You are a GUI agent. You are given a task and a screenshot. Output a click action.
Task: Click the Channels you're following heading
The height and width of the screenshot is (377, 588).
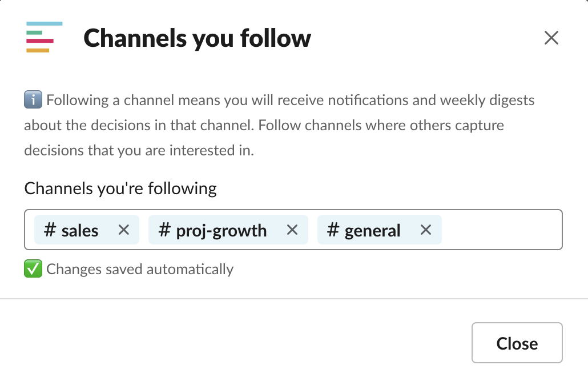coord(120,188)
